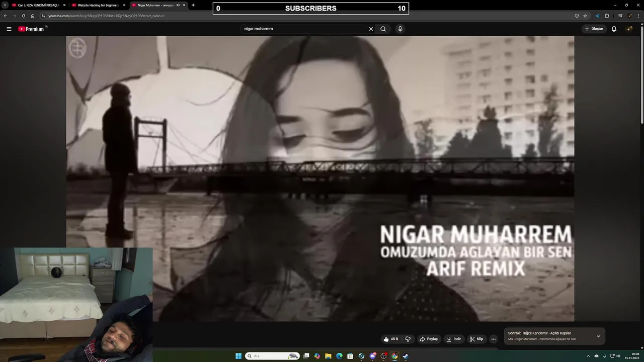Image resolution: width=644 pixels, height=362 pixels.
Task: Open the Windows Start menu
Action: [x=238, y=356]
